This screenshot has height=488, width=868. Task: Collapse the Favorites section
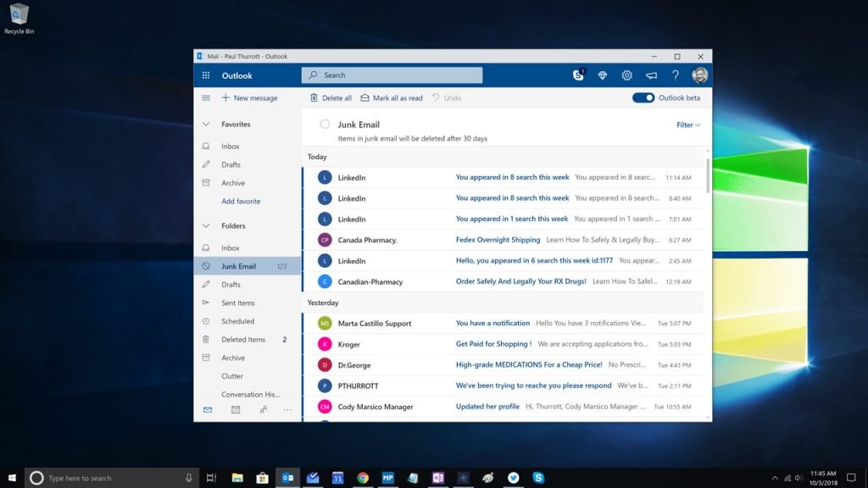[206, 125]
